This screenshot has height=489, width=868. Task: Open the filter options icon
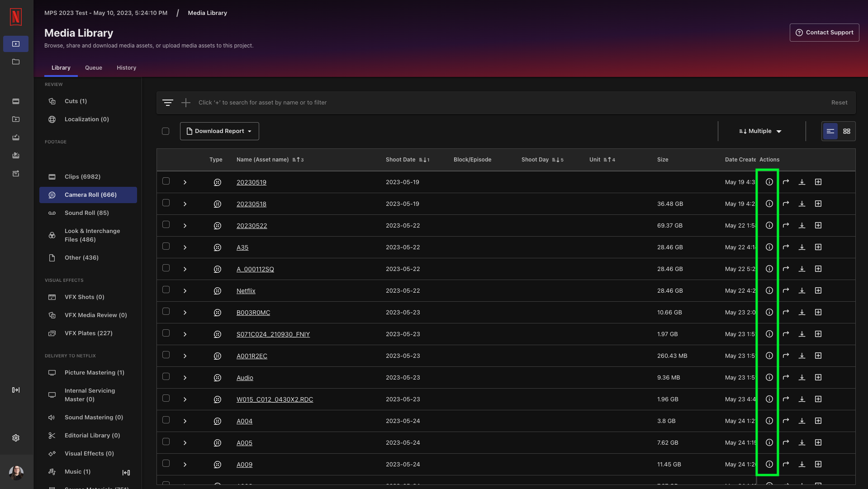(167, 103)
